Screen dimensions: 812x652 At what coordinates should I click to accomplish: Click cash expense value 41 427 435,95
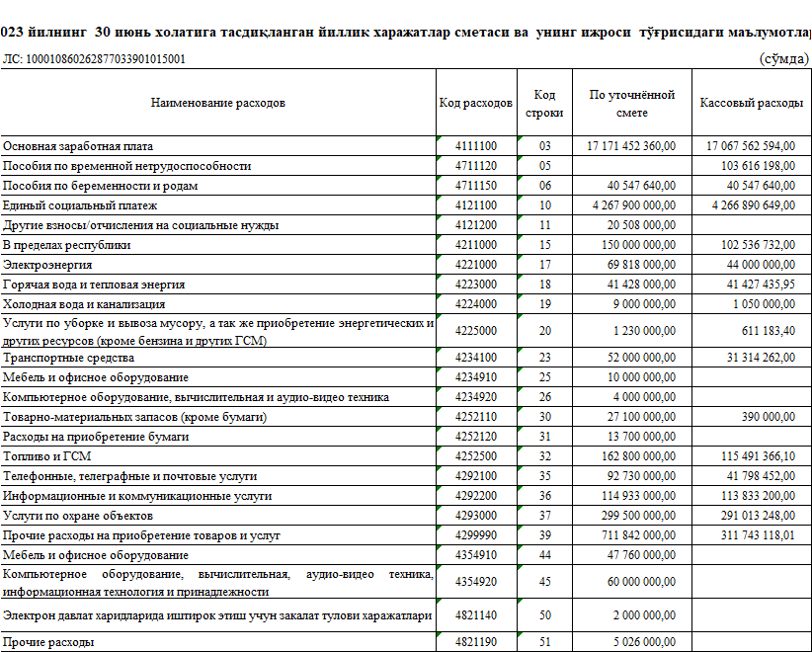pyautogui.click(x=751, y=285)
